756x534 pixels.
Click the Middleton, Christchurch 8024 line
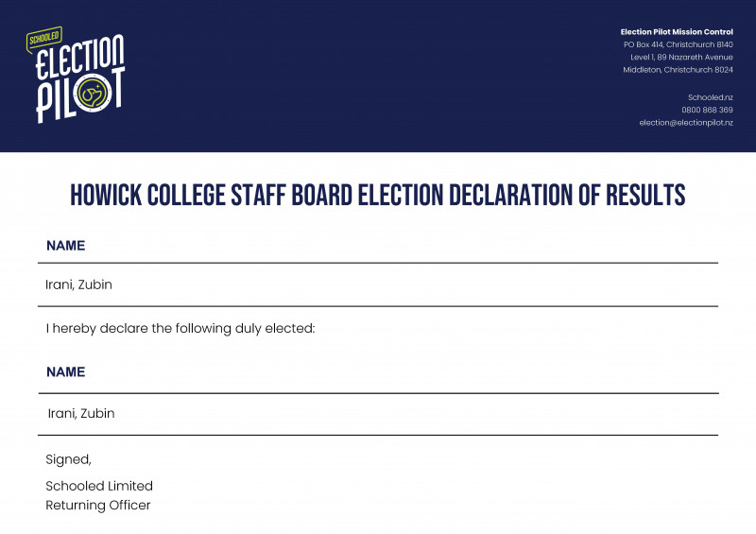(678, 69)
